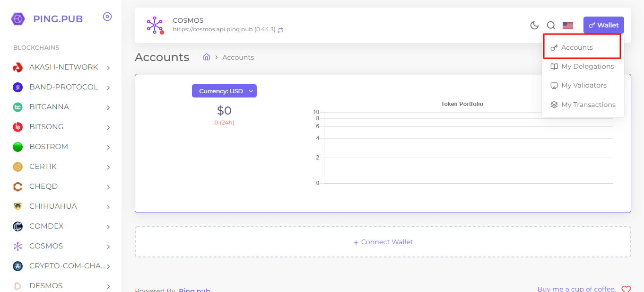Click the API endpoint switch arrows icon
644x292 pixels.
(x=280, y=30)
